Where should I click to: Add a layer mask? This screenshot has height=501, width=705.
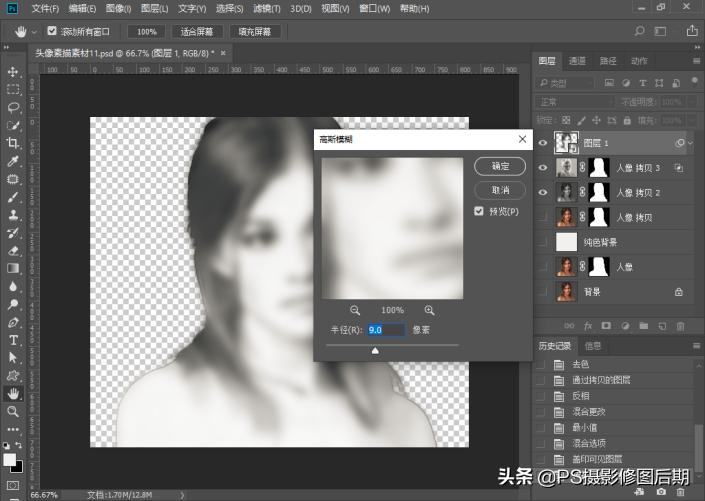[606, 326]
